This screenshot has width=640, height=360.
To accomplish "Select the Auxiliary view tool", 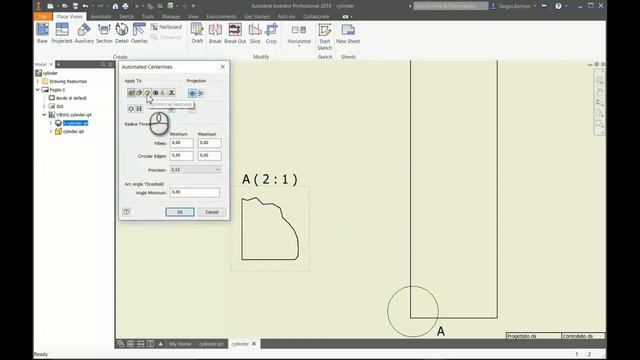I will tap(84, 33).
